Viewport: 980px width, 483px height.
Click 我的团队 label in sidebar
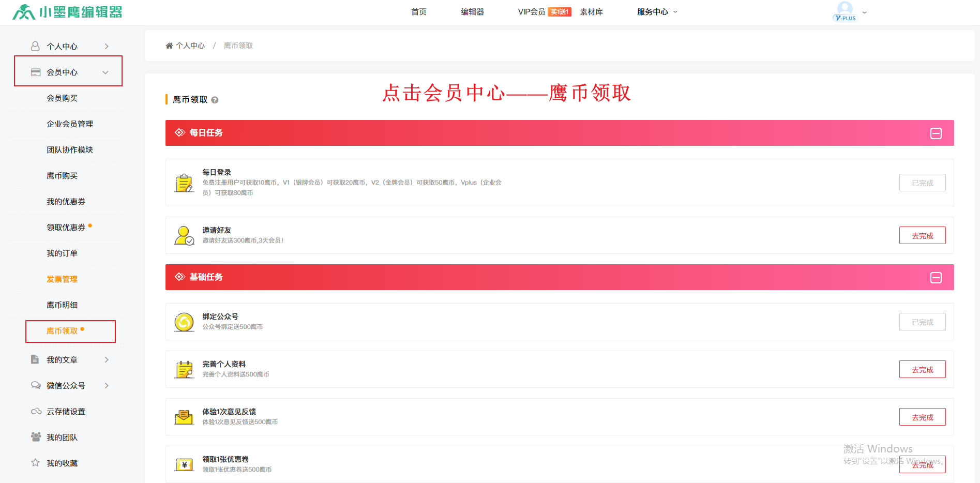click(62, 437)
